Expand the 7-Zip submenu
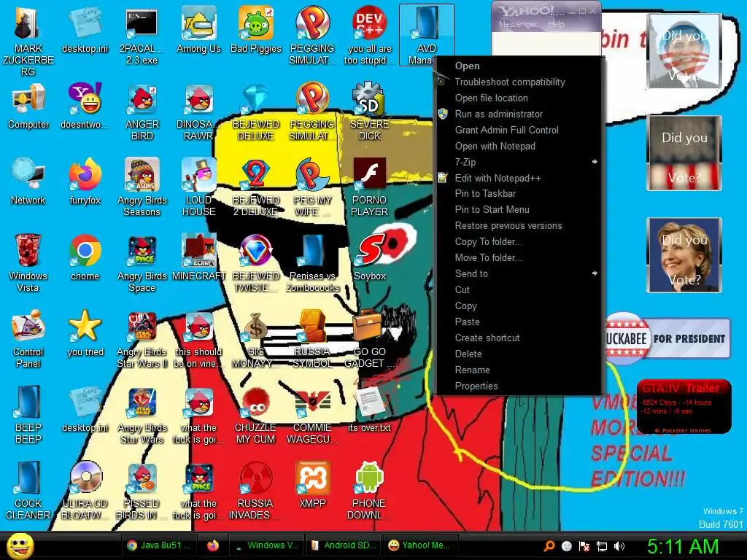The width and height of the screenshot is (747, 560). click(519, 162)
